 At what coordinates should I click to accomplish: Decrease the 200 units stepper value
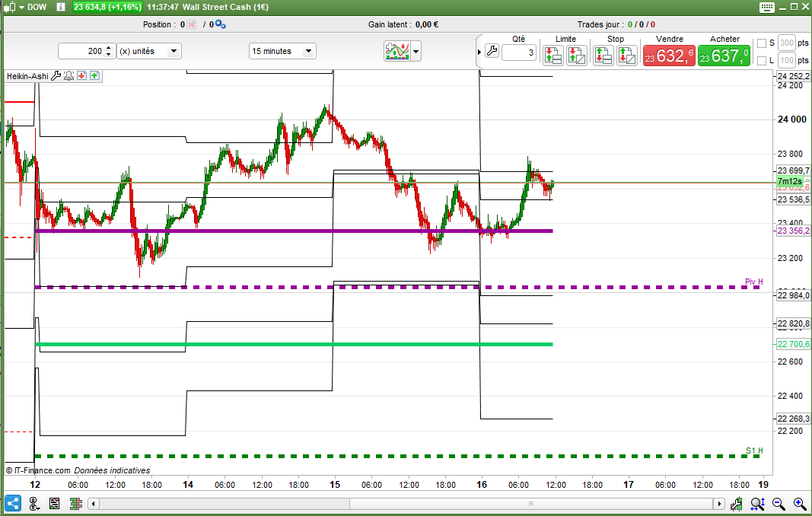(109, 54)
